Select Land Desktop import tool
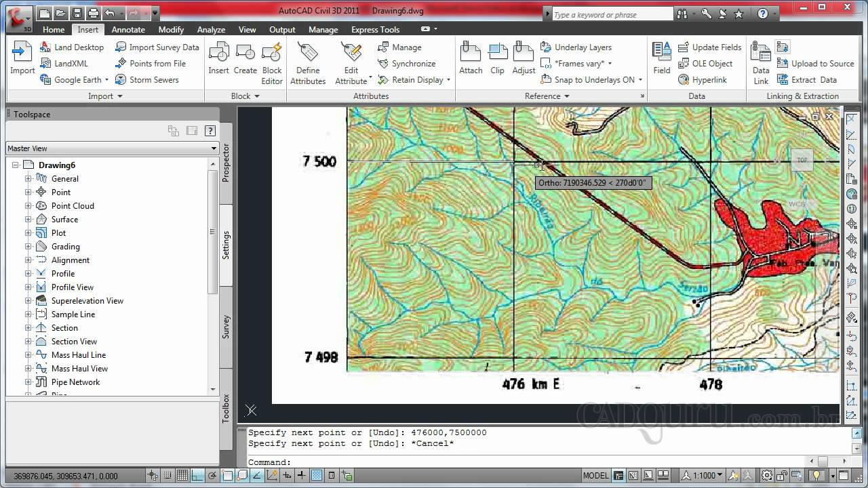 click(x=72, y=47)
